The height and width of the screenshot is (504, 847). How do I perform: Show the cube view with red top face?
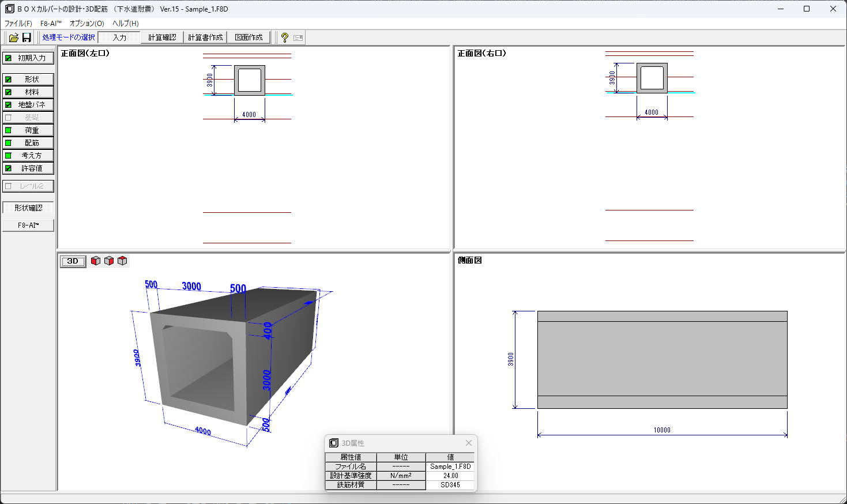click(x=122, y=261)
